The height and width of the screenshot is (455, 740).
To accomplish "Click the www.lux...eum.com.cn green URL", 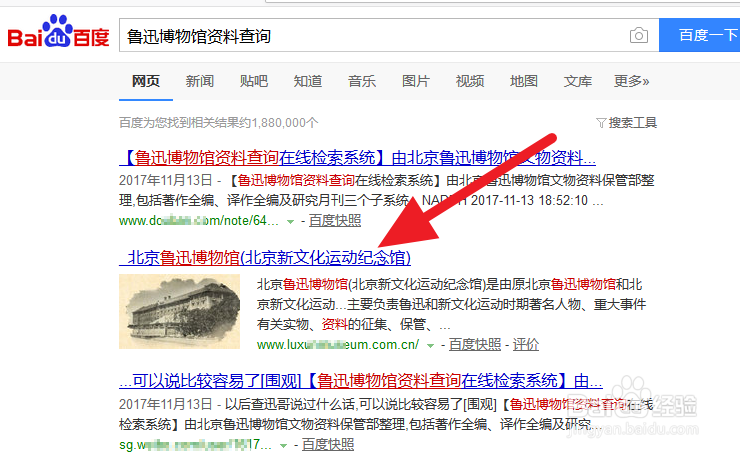I will pos(338,345).
